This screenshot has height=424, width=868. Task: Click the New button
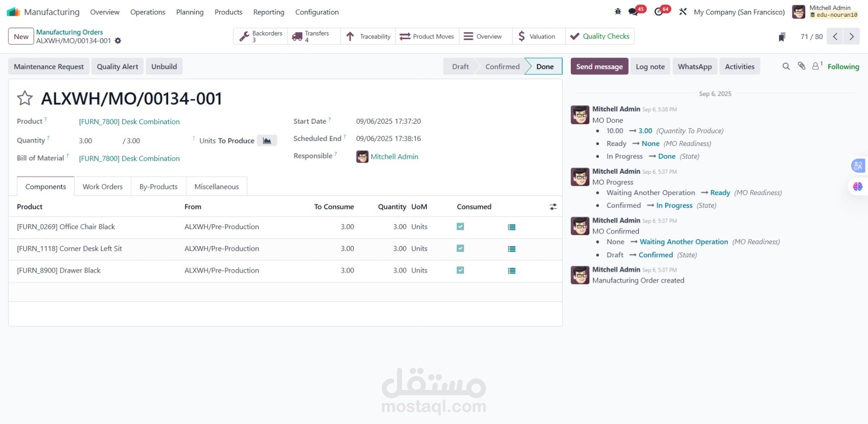21,37
